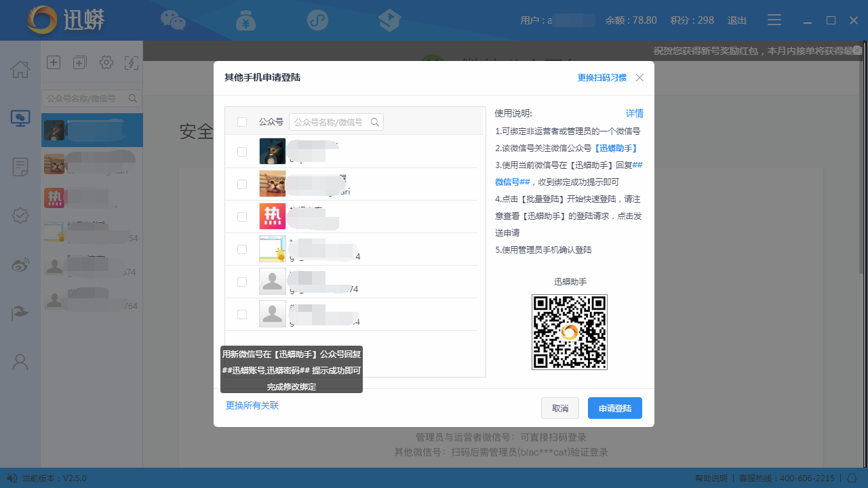Open the mini-program icon in the top bar
The image size is (868, 488).
317,20
